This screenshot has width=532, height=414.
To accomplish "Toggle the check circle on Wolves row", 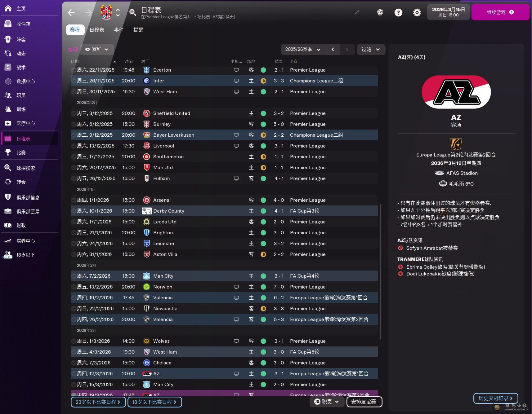I will coord(74,341).
